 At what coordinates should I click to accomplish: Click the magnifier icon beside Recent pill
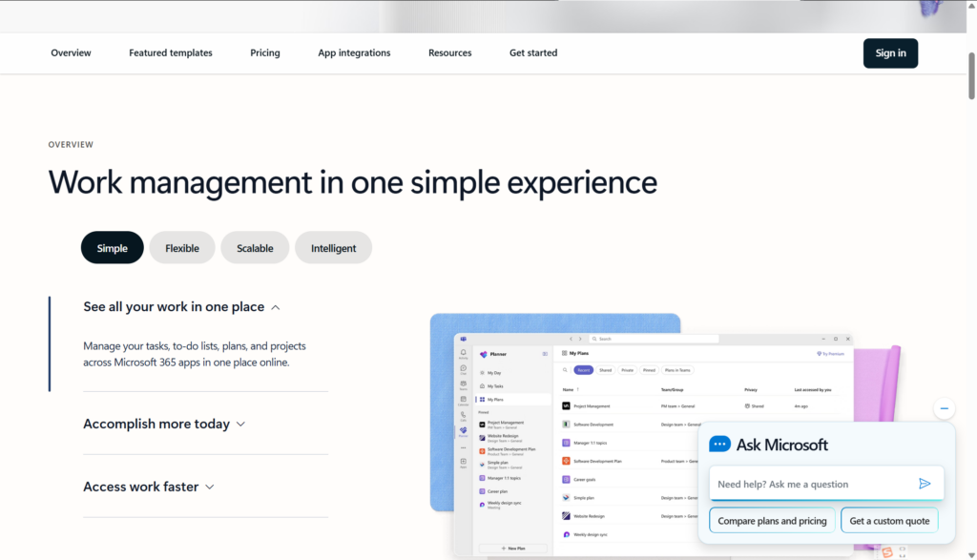tap(565, 370)
